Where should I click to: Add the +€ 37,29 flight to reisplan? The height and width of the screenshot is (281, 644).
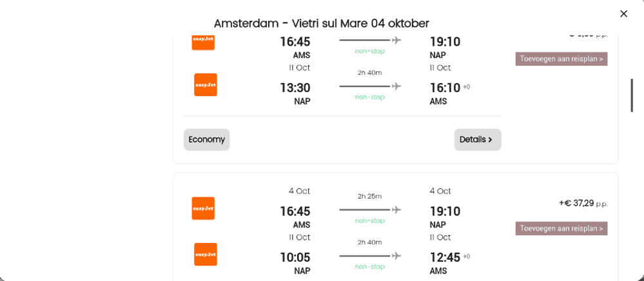pyautogui.click(x=561, y=228)
